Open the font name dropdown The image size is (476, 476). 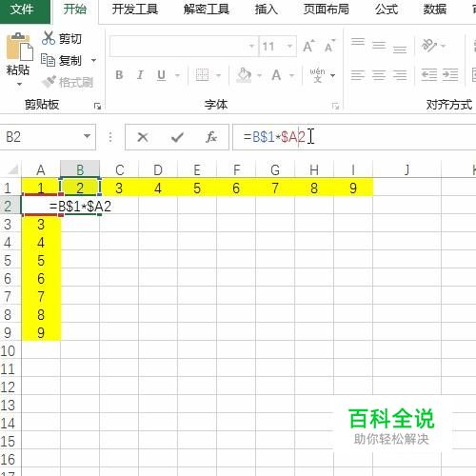pos(251,47)
